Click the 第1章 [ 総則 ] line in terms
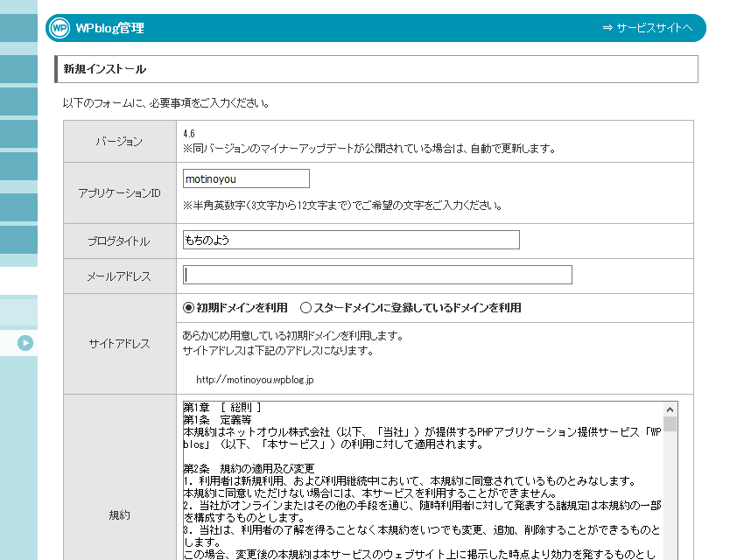The image size is (730, 560). coord(222,408)
